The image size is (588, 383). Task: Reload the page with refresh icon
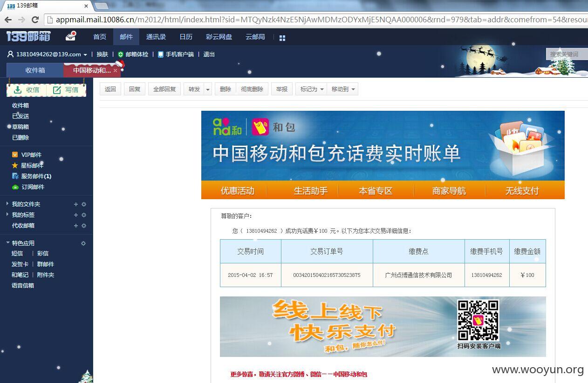(35, 20)
